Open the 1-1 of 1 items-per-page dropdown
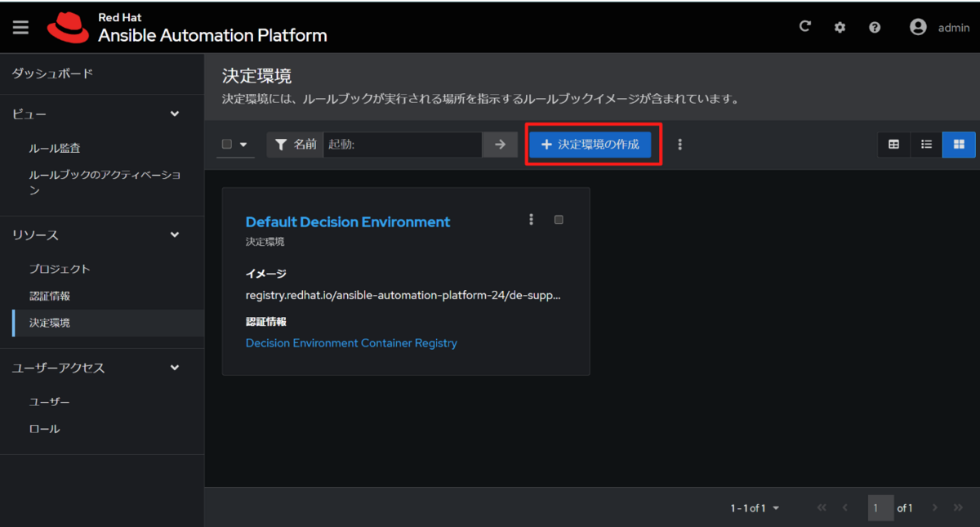The image size is (980, 527). (755, 507)
